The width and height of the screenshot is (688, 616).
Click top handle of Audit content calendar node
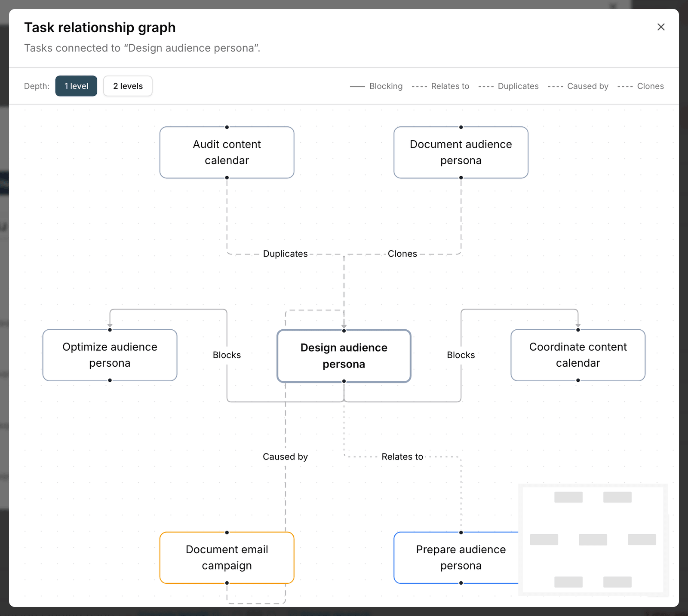point(227,127)
